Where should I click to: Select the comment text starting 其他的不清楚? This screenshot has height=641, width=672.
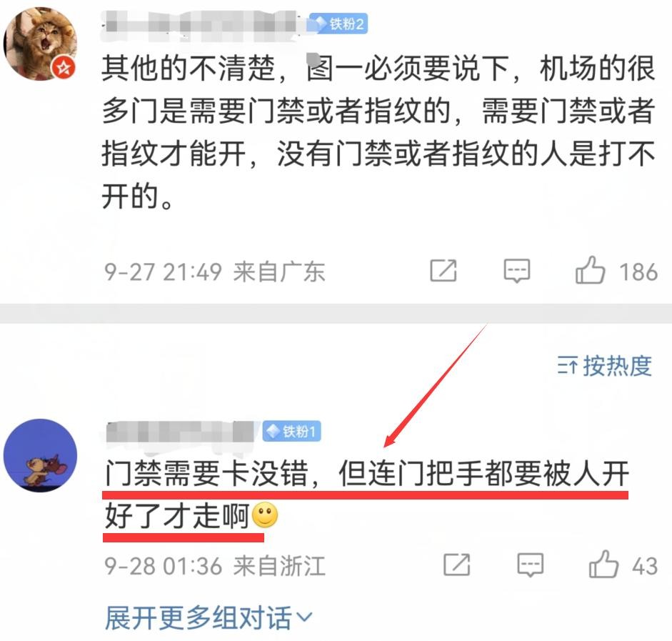[378, 132]
